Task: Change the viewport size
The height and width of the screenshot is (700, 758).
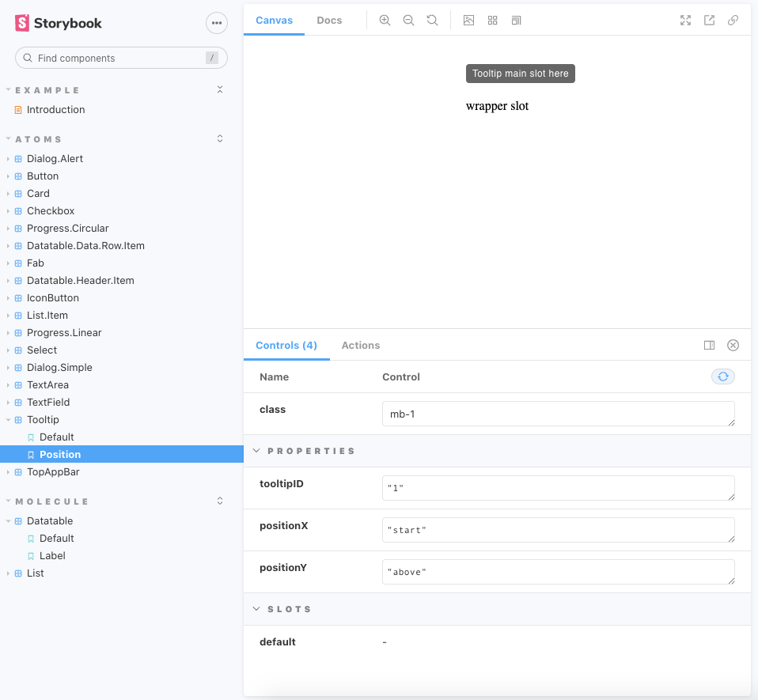Action: (x=517, y=21)
